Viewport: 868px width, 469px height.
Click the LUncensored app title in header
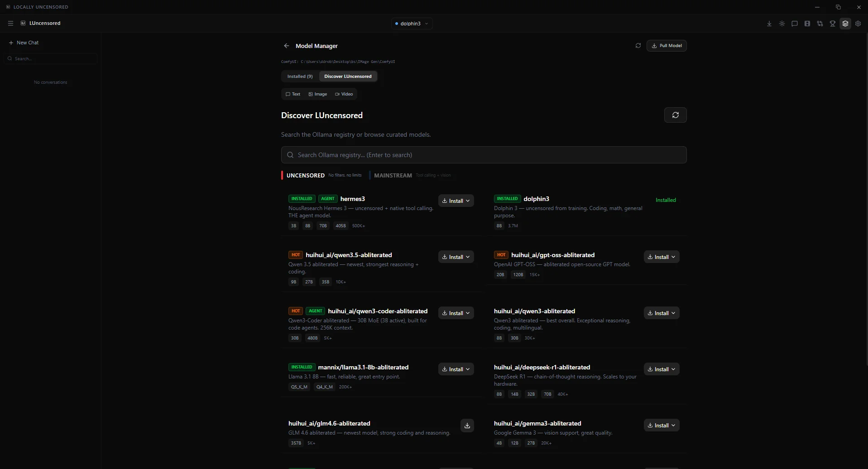pyautogui.click(x=45, y=23)
